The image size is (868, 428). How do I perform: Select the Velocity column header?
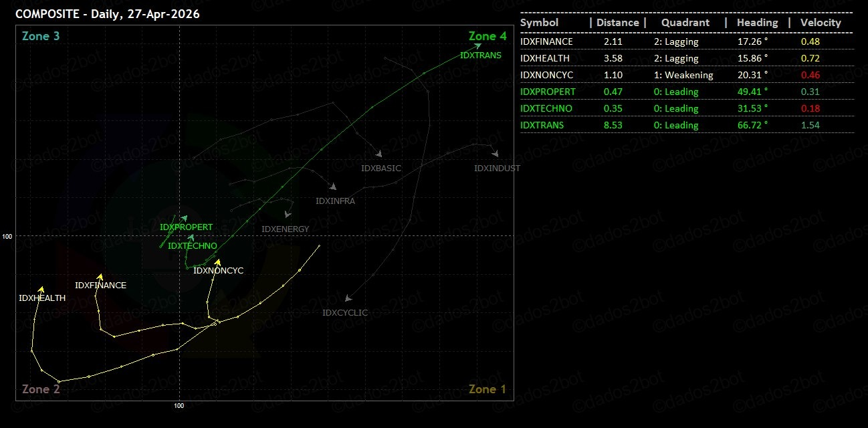coord(821,23)
